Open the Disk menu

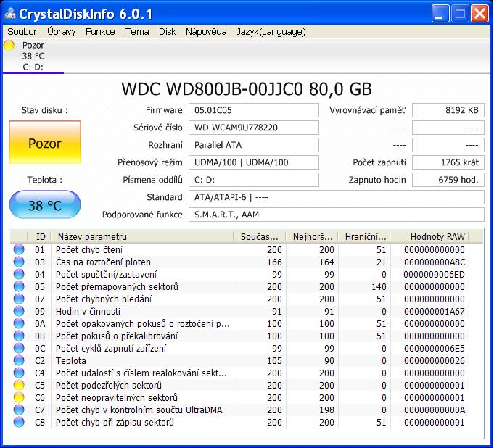[x=168, y=32]
